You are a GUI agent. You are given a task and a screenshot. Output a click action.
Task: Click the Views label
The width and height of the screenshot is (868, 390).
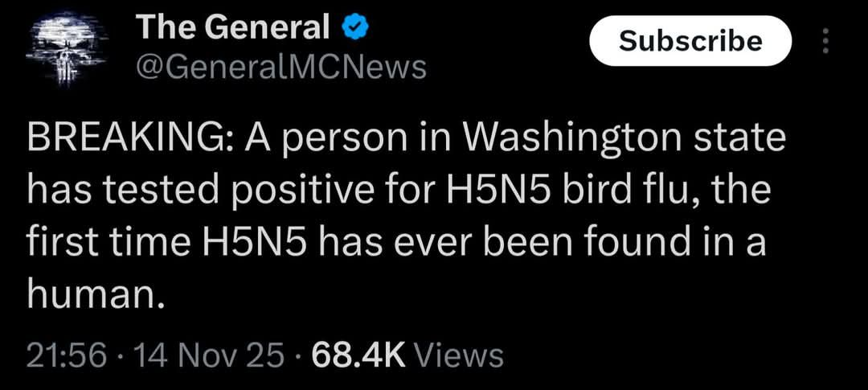pyautogui.click(x=462, y=354)
